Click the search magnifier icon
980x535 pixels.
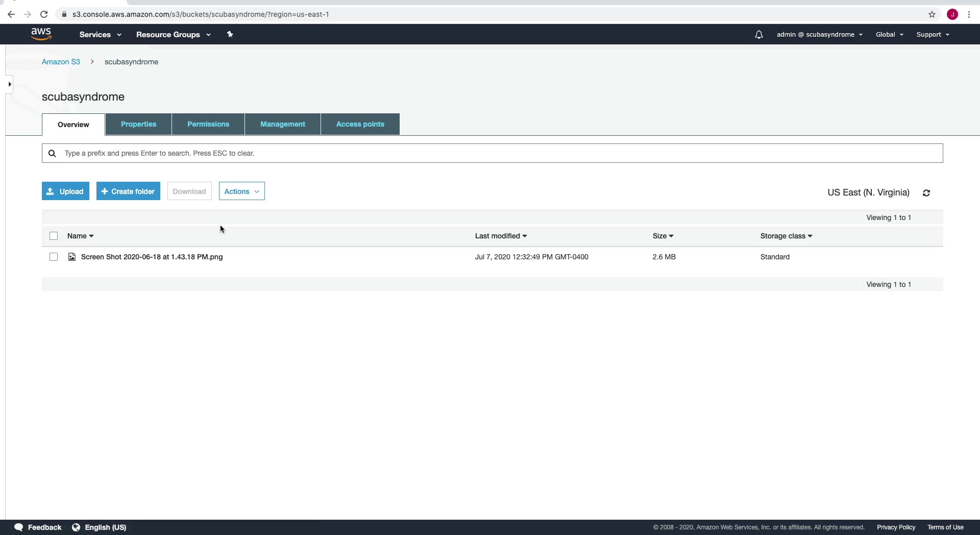click(x=52, y=153)
